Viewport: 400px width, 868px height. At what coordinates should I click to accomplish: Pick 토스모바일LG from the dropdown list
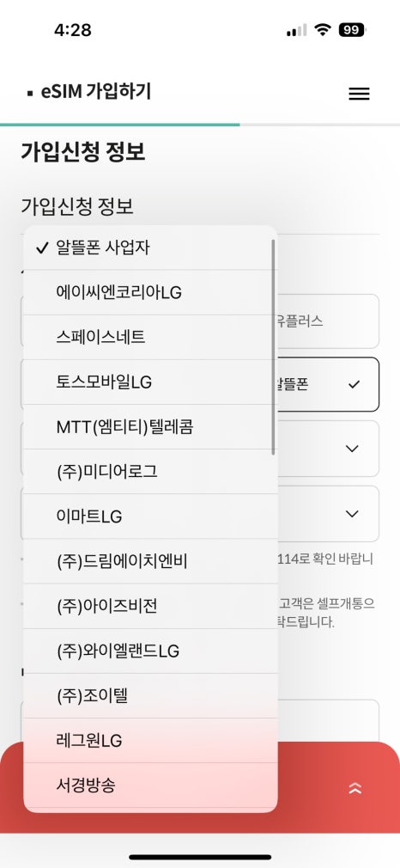(x=150, y=382)
